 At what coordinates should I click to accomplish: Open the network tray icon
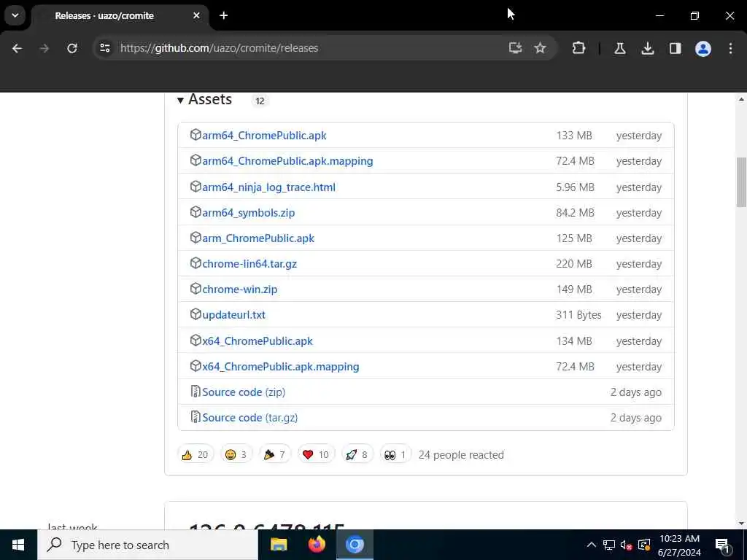(609, 545)
